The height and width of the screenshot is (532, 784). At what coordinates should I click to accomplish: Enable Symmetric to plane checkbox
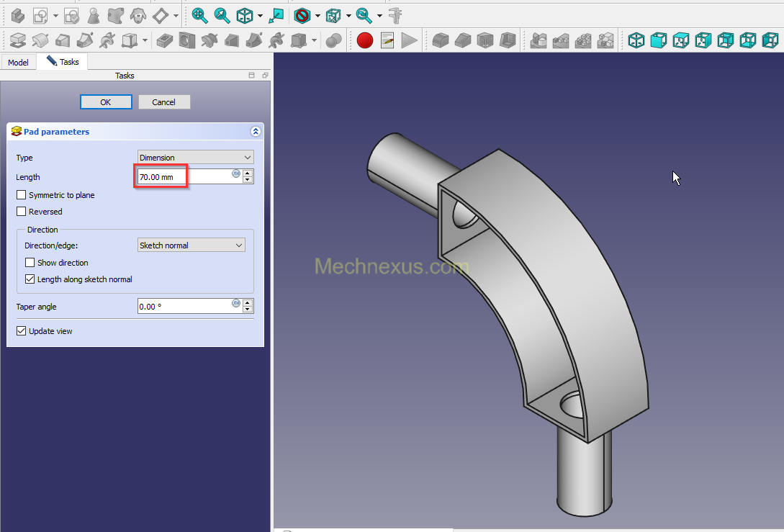point(22,195)
